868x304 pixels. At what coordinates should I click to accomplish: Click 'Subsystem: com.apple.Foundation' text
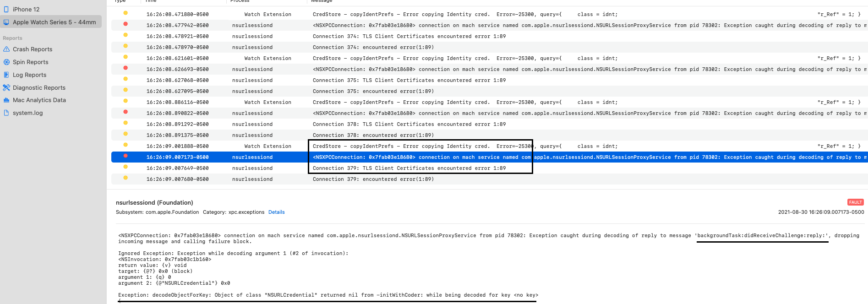[158, 212]
